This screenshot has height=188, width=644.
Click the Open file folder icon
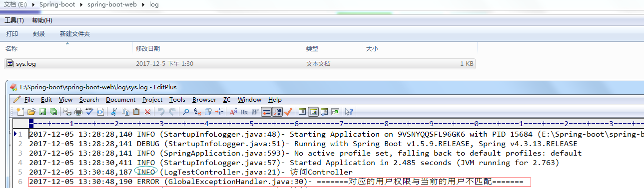31,112
